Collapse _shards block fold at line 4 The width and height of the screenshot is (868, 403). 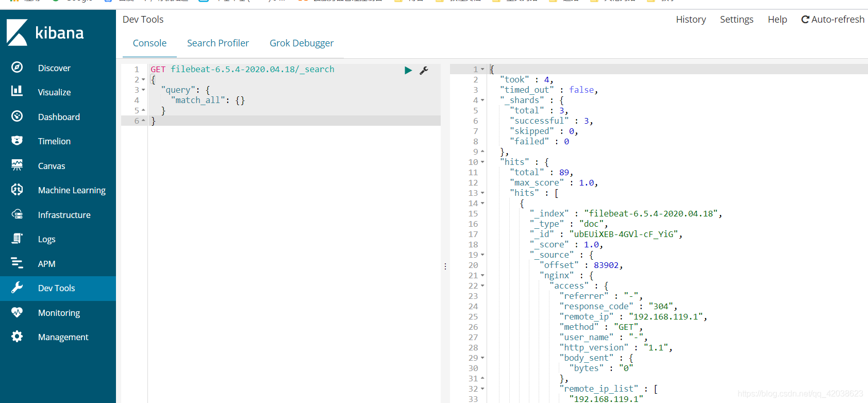click(x=482, y=100)
